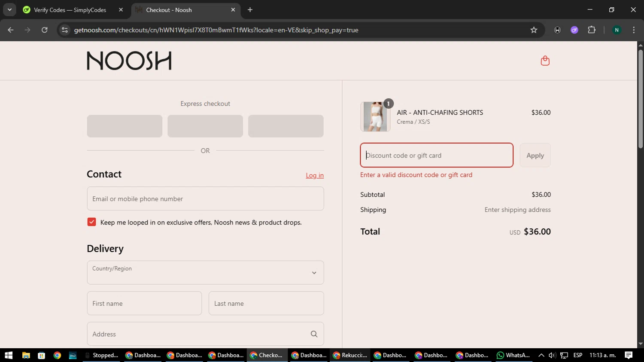
Task: Open the WhatsApp taskbar window
Action: point(513,355)
